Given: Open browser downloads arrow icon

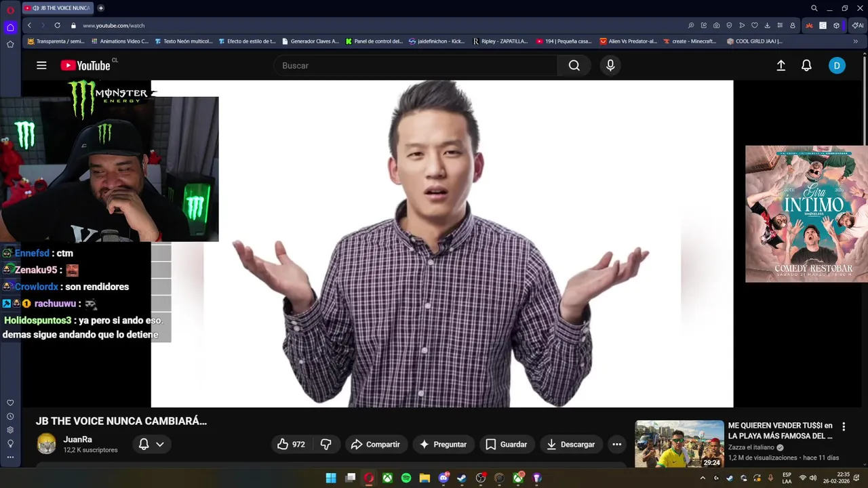Looking at the screenshot, I should point(767,26).
